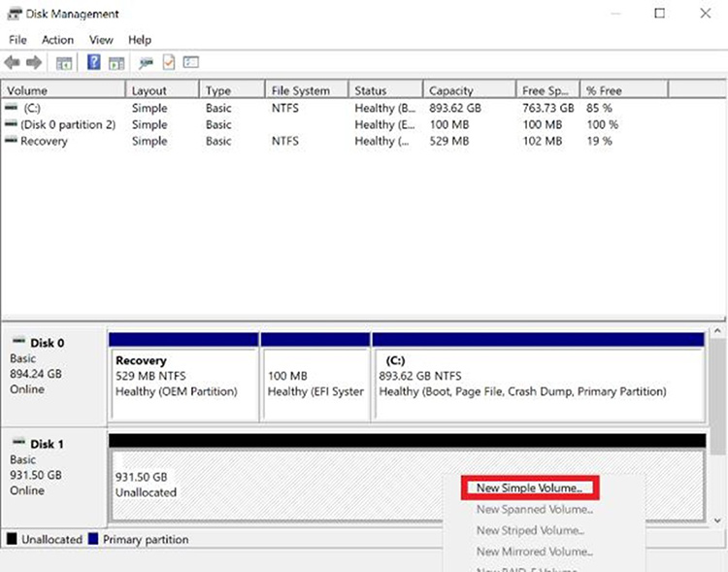Click the 85 % free cell

pos(600,108)
